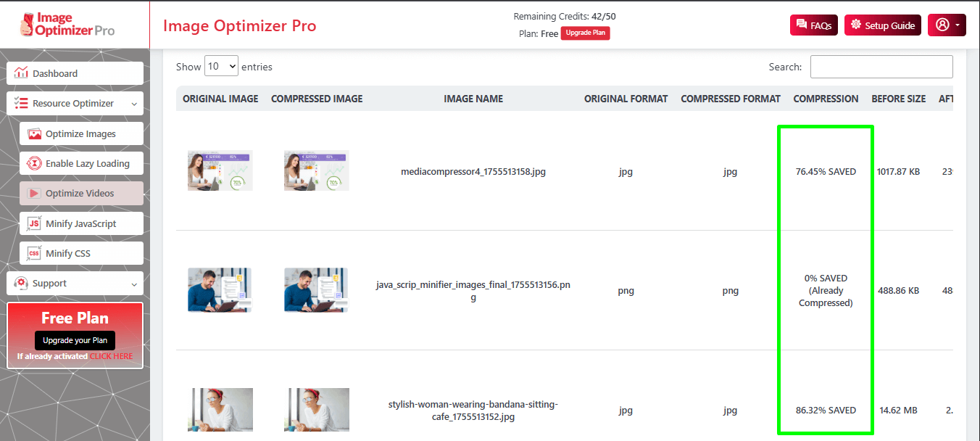Click the 76.45% SAVED value
Screen dimensions: 980x441
click(826, 172)
